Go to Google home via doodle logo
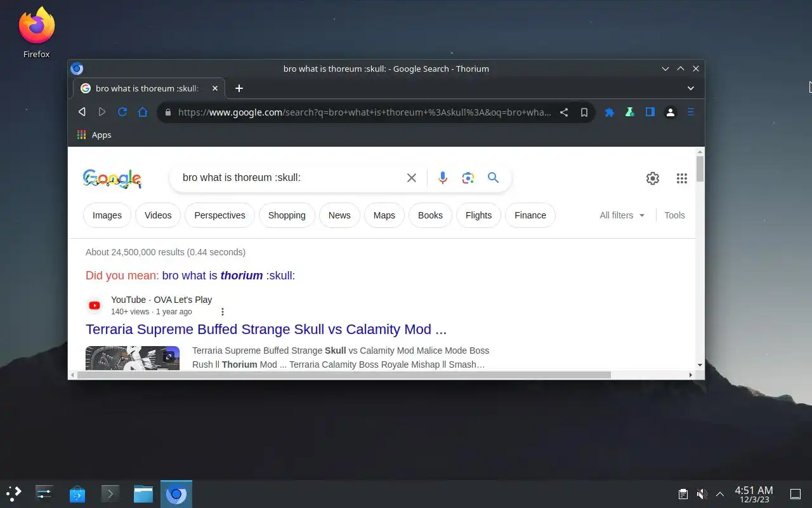Viewport: 812px width, 508px height. pos(112,179)
